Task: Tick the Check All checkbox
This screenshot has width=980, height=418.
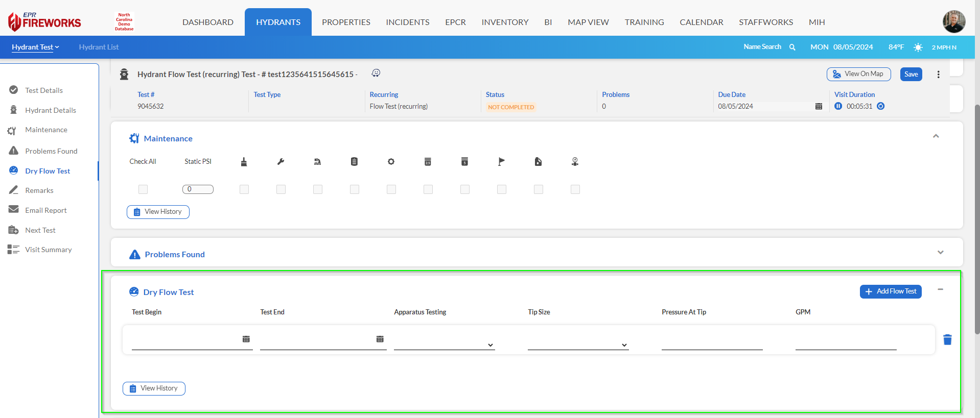Action: click(x=143, y=189)
